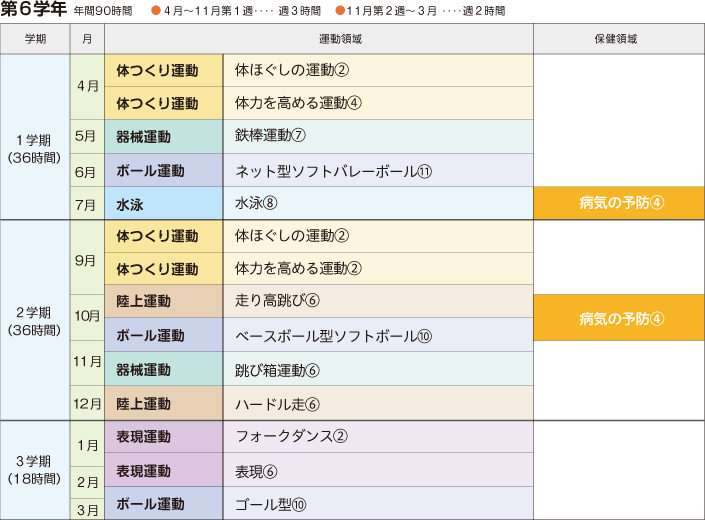
Task: Select 体ほぐしの運動② in the 9月 rows
Action: coord(378,236)
